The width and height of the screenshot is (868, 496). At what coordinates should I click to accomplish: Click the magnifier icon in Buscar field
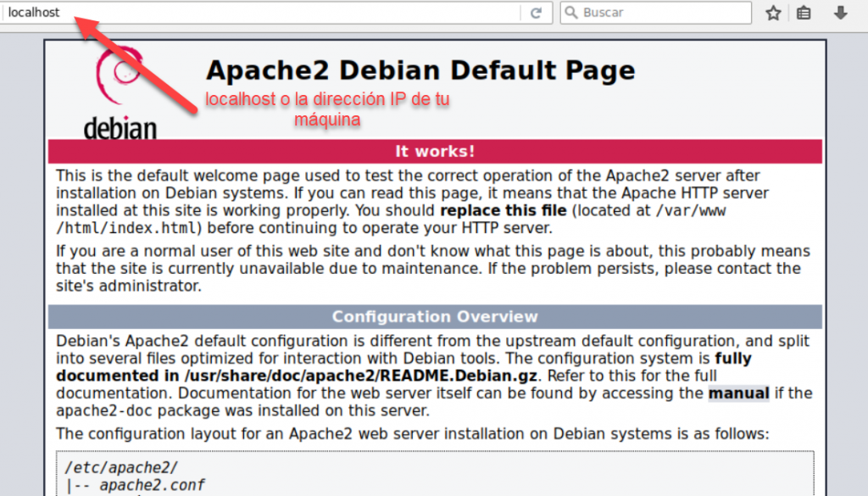[x=571, y=13]
